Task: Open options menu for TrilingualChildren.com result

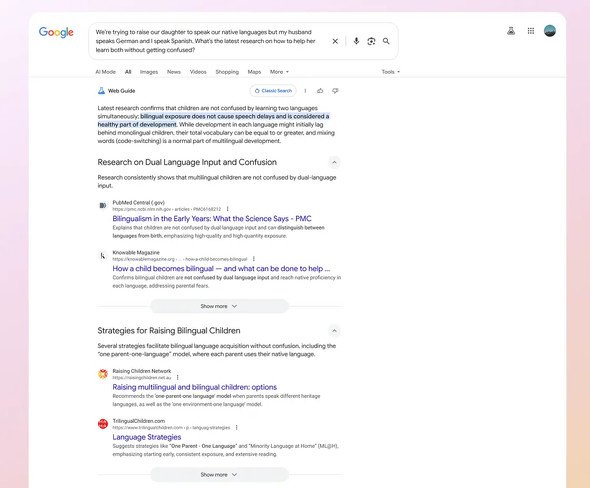Action: coord(236,427)
